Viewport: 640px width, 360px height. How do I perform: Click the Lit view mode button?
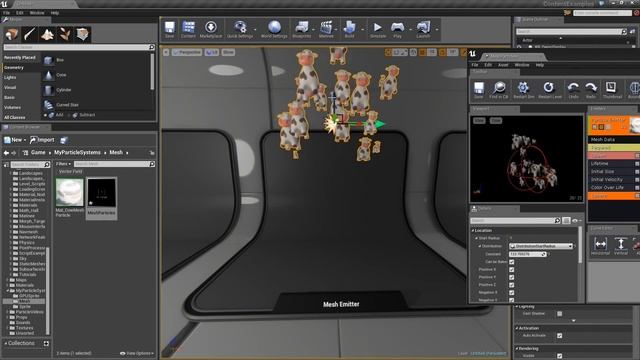coord(211,52)
